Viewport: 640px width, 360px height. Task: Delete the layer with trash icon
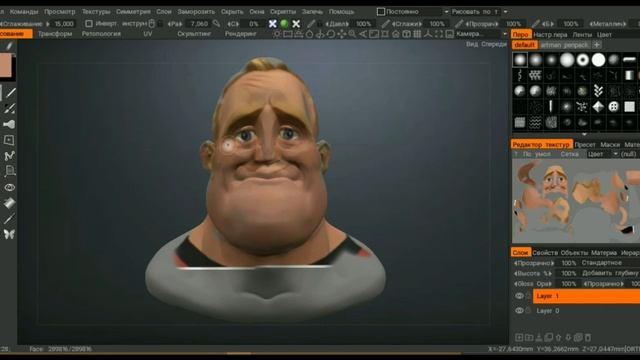click(588, 338)
